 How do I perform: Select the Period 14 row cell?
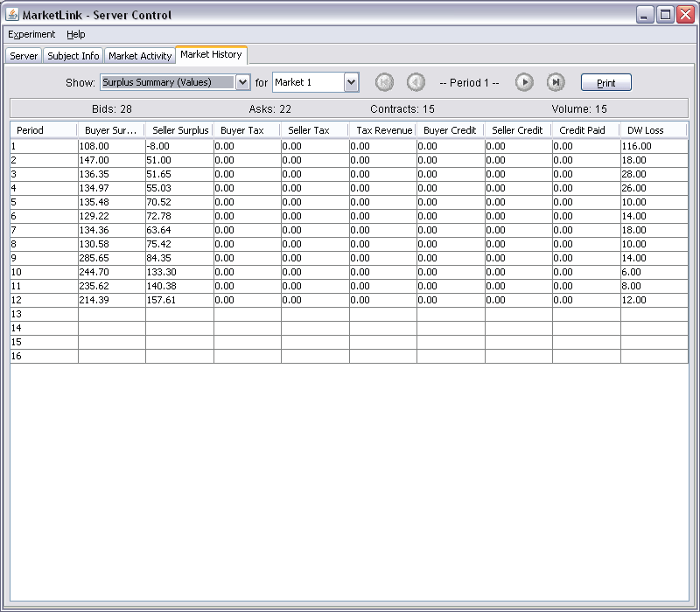click(x=44, y=328)
